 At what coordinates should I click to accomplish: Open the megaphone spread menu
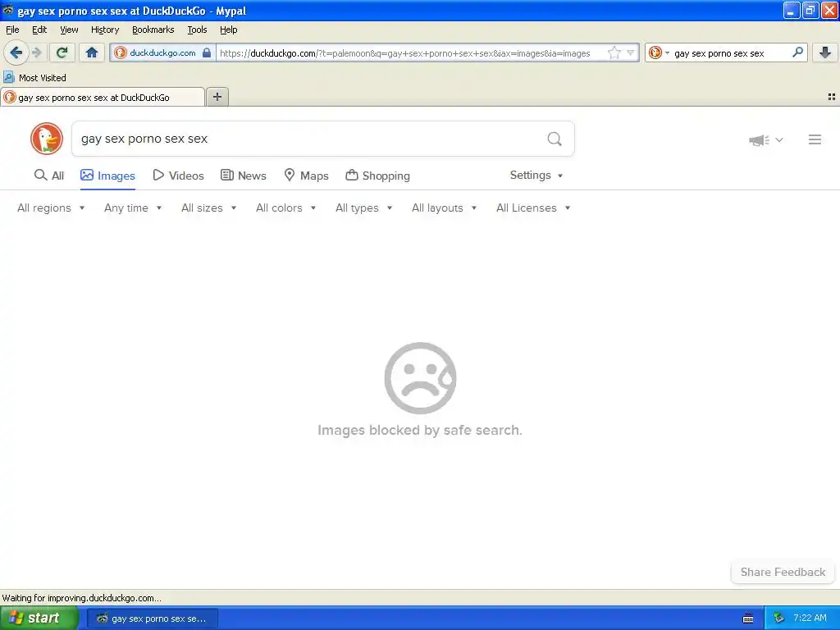(x=759, y=140)
